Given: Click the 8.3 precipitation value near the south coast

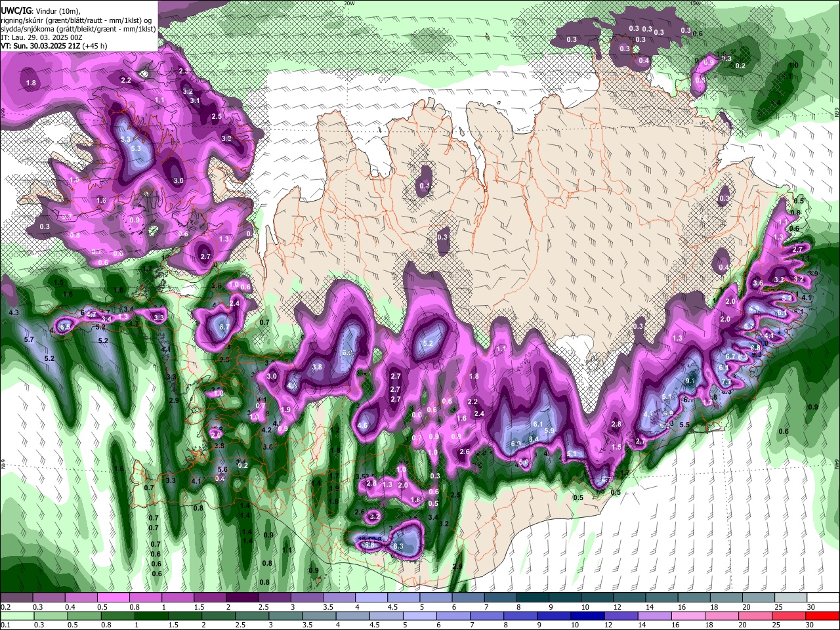Looking at the screenshot, I should click(398, 546).
